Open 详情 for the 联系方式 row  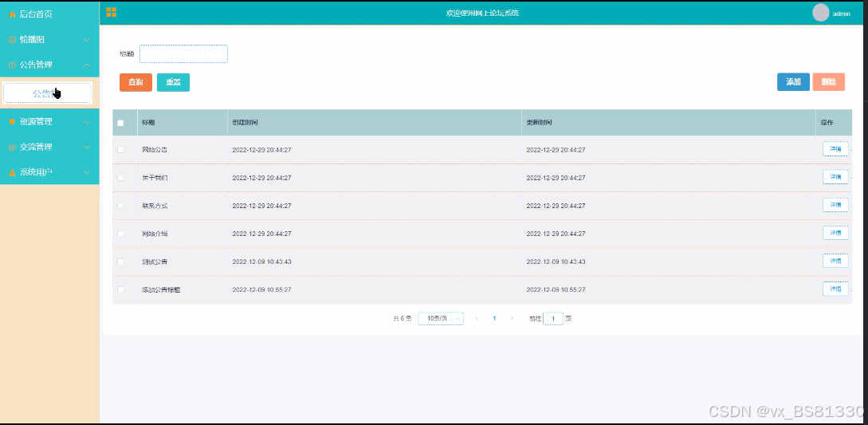click(835, 205)
